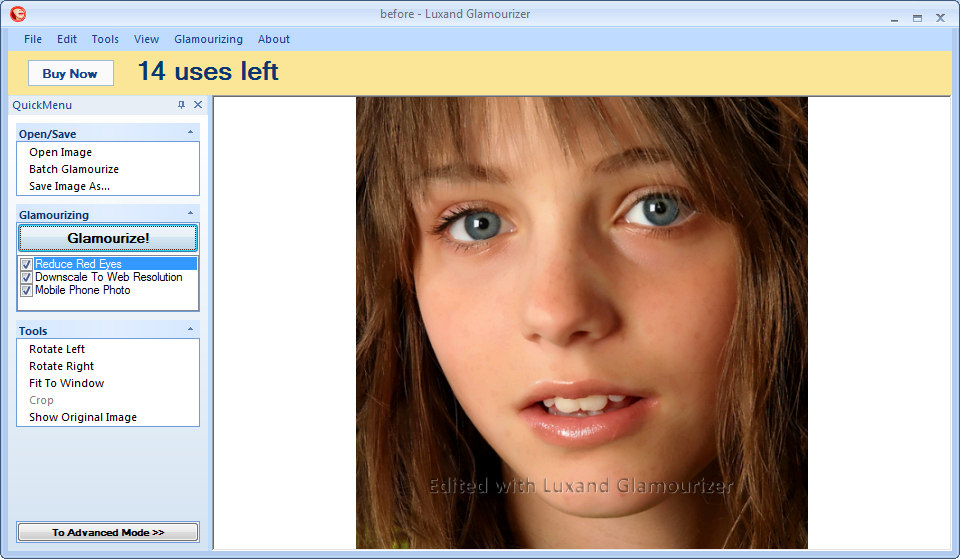Screen dimensions: 960x559
Task: Switch To Advanced Mode
Action: 108,532
